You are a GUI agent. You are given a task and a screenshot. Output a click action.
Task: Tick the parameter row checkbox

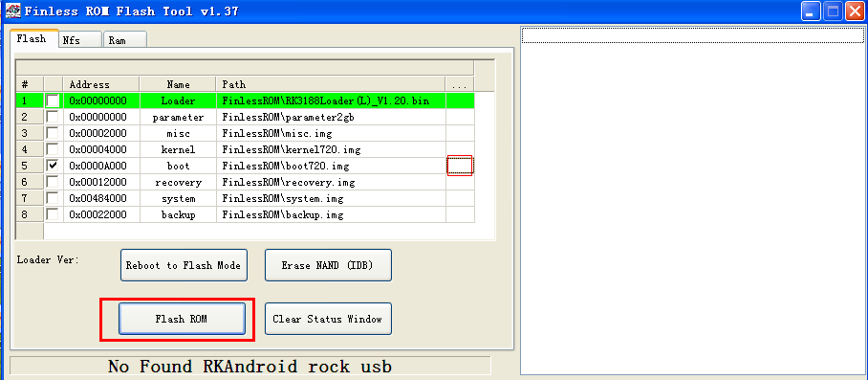click(54, 117)
